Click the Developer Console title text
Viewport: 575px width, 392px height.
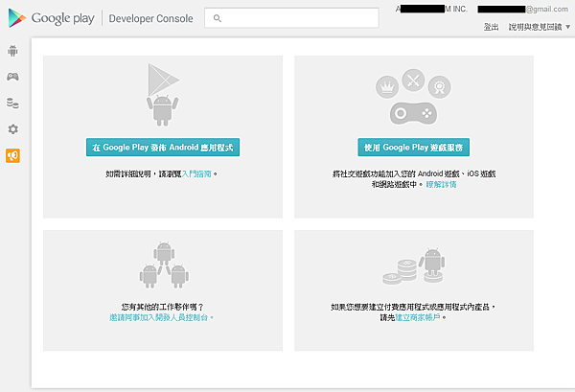pos(150,18)
